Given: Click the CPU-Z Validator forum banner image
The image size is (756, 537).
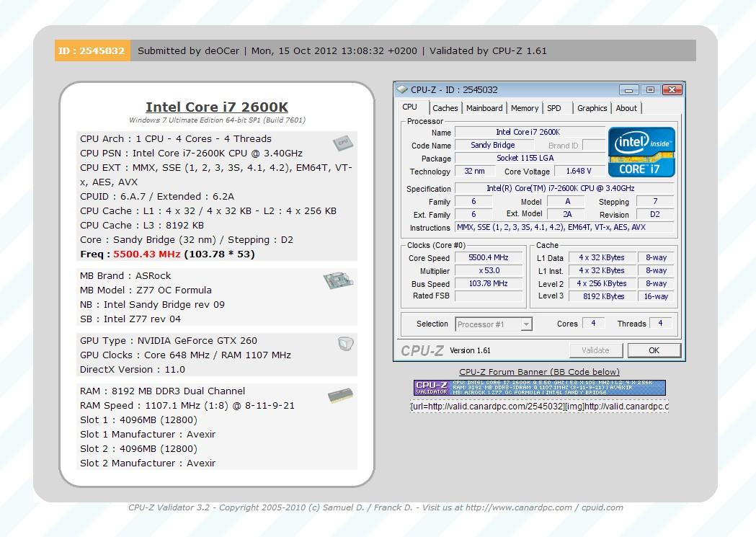Looking at the screenshot, I should [540, 388].
